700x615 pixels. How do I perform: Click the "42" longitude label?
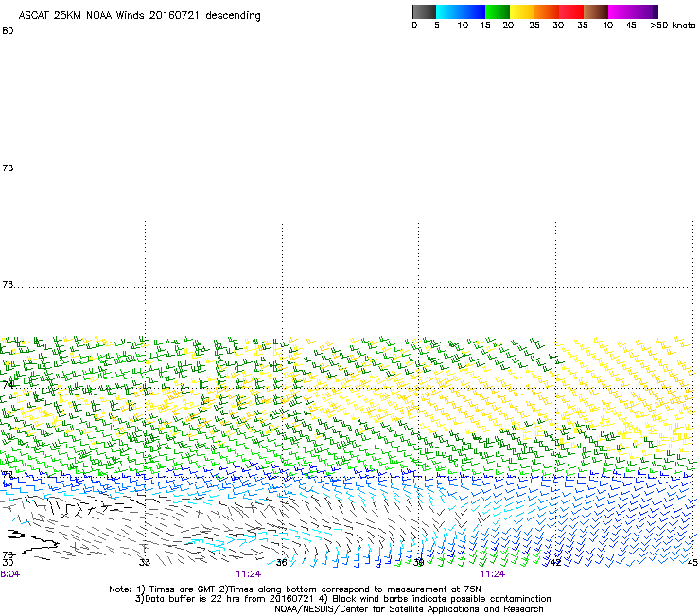[555, 562]
